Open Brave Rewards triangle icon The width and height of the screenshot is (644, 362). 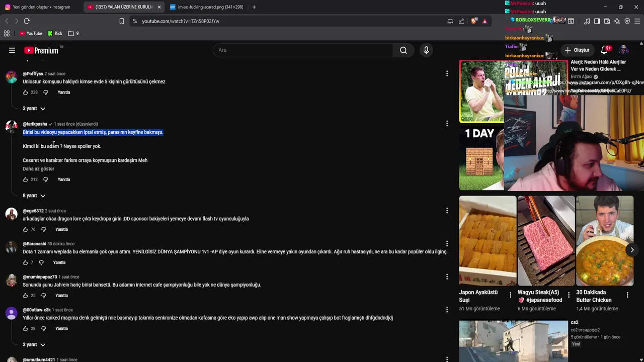click(485, 21)
